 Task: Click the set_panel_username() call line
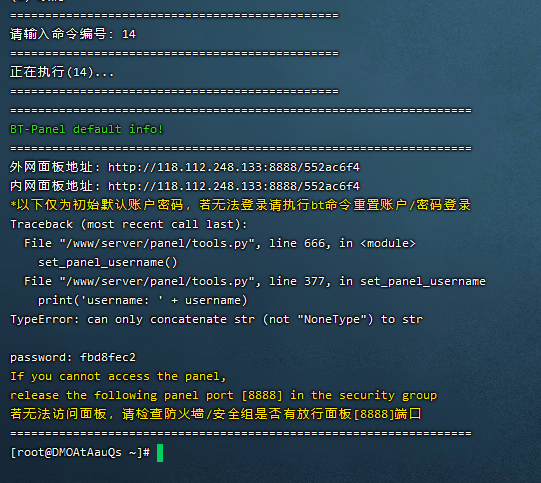click(107, 263)
